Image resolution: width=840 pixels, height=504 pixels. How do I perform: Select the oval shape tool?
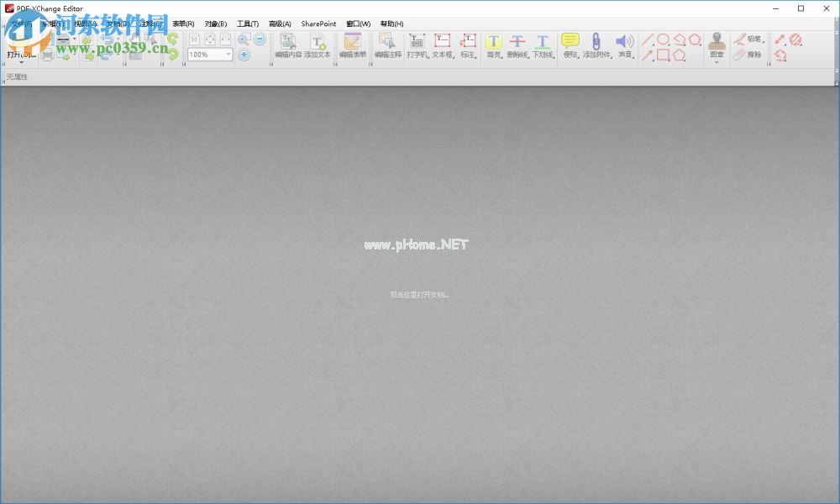[664, 39]
